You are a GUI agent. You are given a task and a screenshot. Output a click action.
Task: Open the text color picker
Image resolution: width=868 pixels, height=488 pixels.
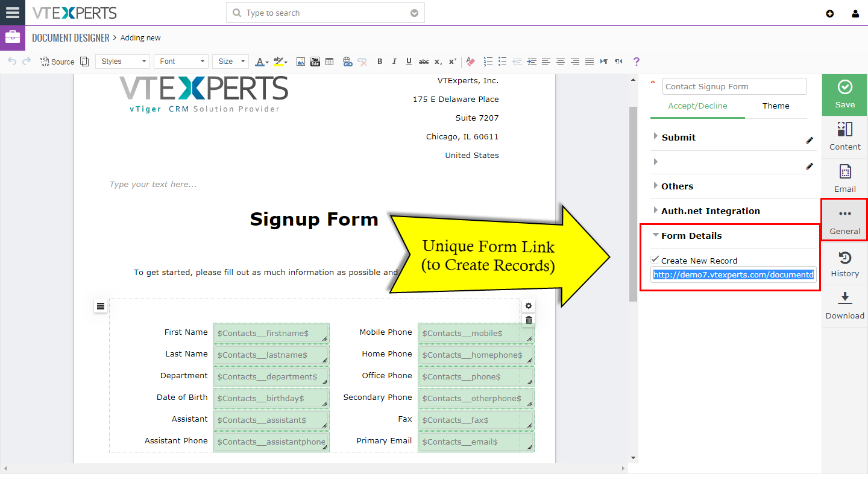262,62
